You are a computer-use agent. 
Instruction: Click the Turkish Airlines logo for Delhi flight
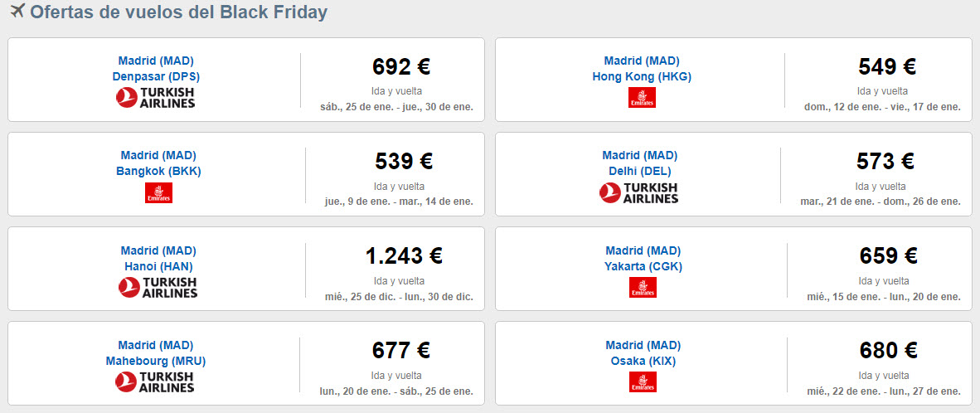[x=638, y=192]
